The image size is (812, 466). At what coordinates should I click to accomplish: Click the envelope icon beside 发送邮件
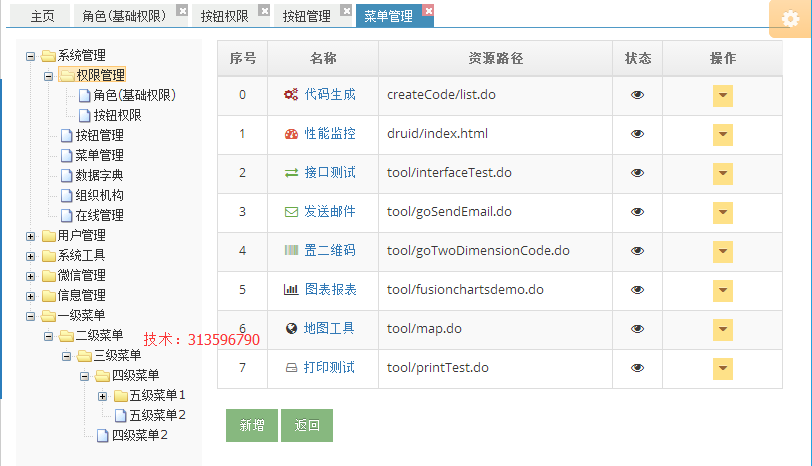291,212
